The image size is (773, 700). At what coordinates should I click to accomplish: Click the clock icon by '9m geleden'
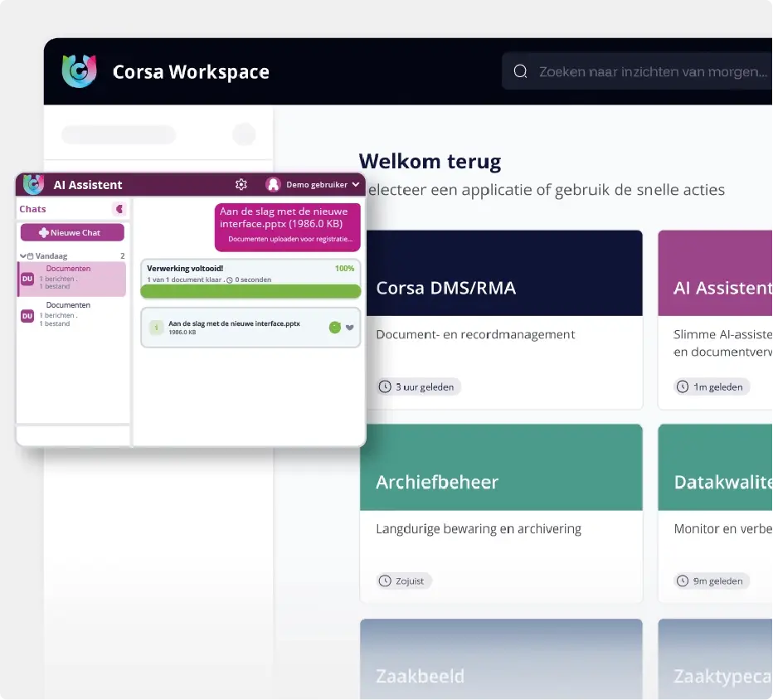(x=683, y=581)
